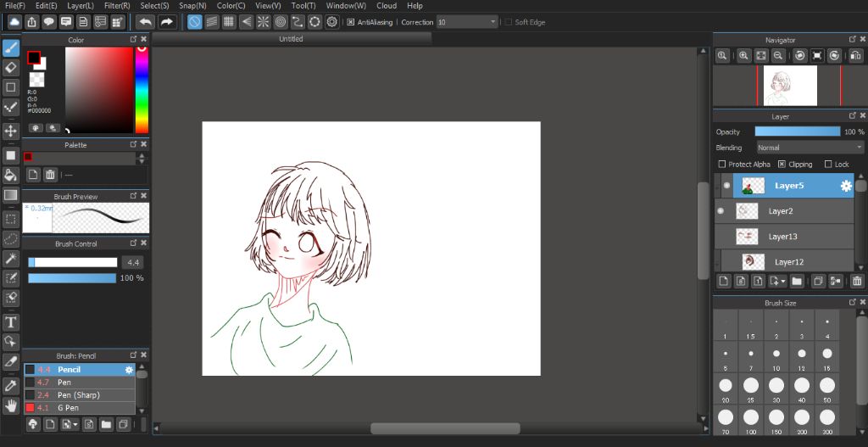Zoom in using Navigator plus magnifier
Image resolution: width=868 pixels, height=447 pixels.
pos(743,55)
